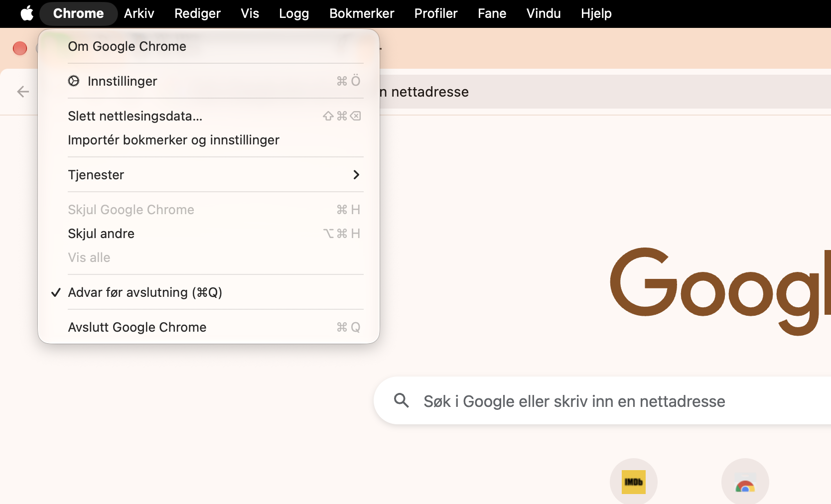Click the magnifier icon in search box

tap(401, 400)
